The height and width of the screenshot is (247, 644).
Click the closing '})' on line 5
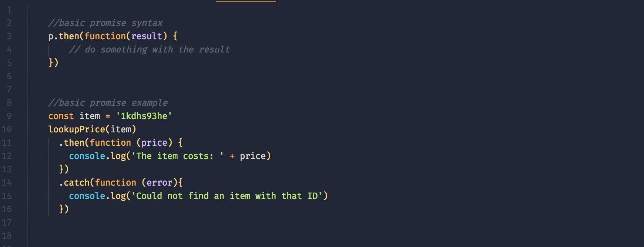(x=54, y=63)
